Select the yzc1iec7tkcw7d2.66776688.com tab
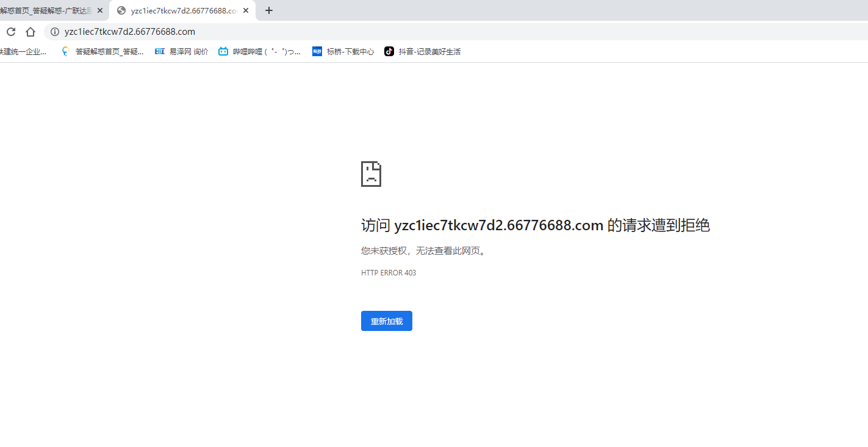The image size is (868, 447). pyautogui.click(x=183, y=10)
